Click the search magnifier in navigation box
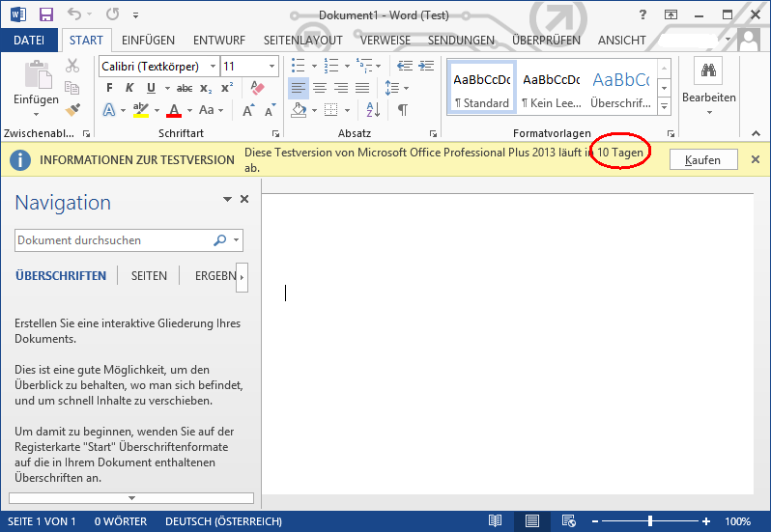This screenshot has height=532, width=771. (x=219, y=240)
